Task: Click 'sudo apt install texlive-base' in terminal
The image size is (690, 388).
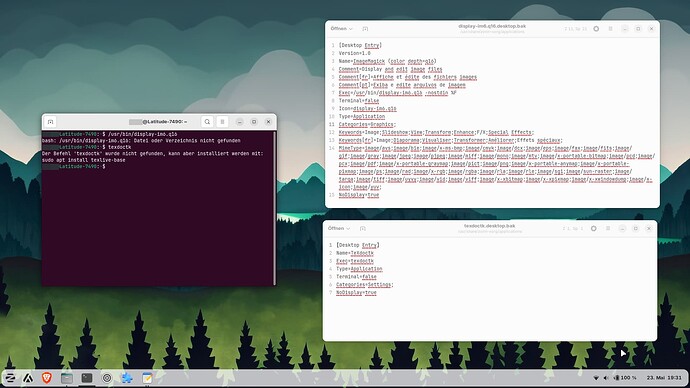Action: (84, 160)
